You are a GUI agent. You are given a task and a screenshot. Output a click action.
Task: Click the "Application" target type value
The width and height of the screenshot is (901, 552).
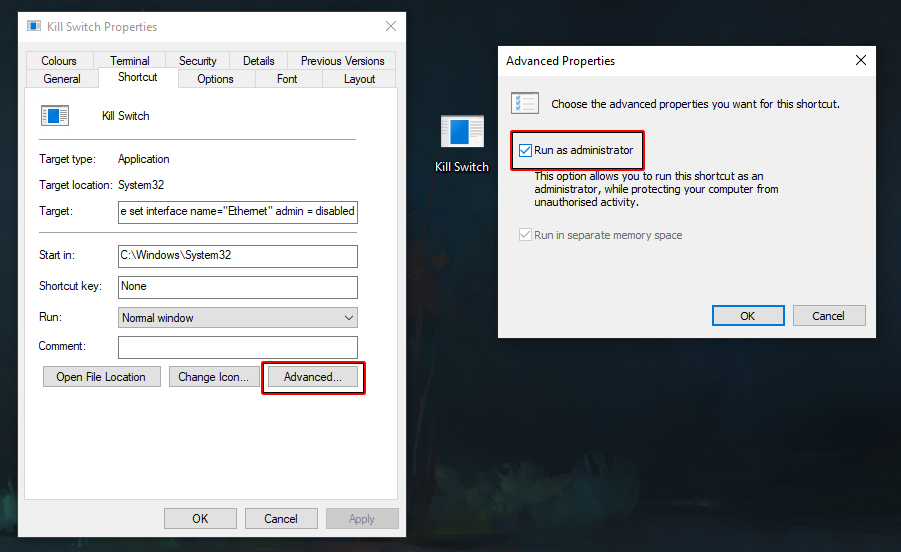tap(144, 159)
